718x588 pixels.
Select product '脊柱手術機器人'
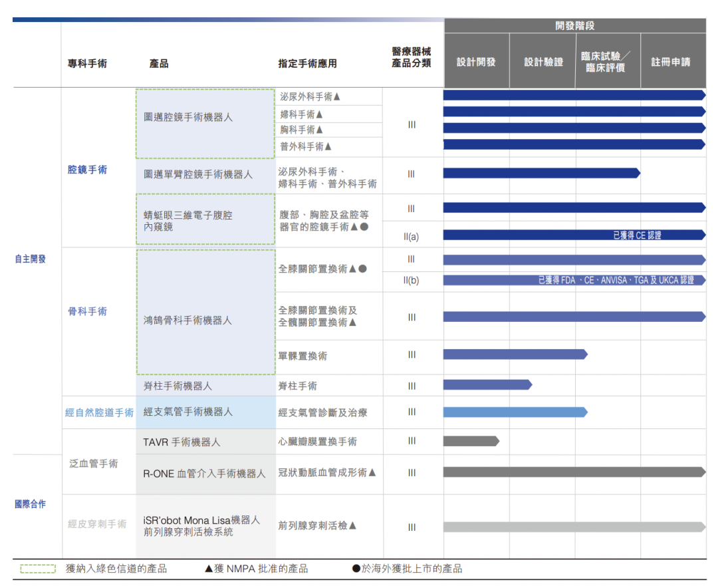pyautogui.click(x=178, y=386)
